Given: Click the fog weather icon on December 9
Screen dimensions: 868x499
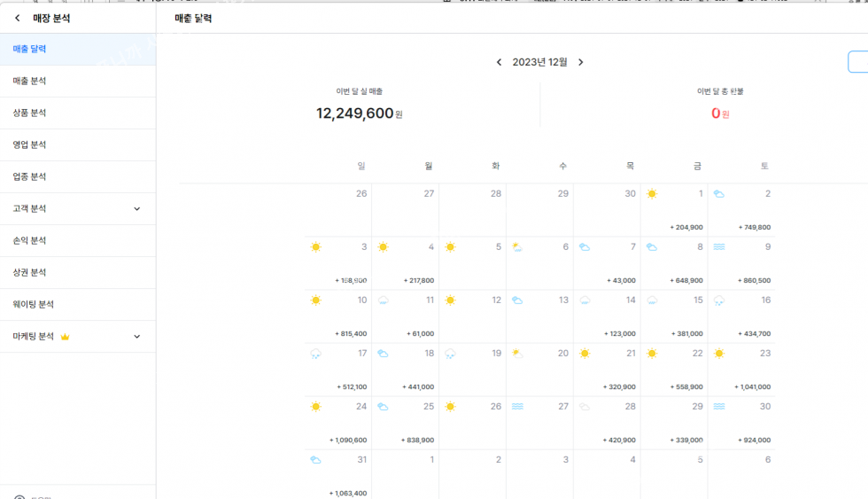Looking at the screenshot, I should click(719, 247).
